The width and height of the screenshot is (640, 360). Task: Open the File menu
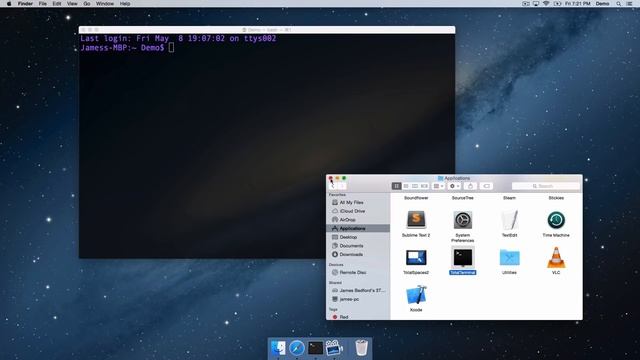pos(42,4)
